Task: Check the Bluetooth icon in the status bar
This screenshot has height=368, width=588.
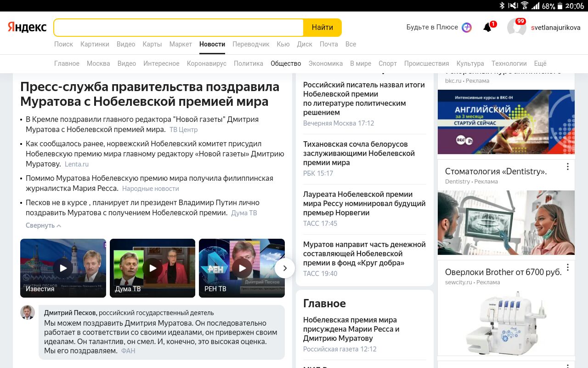Action: click(x=502, y=6)
